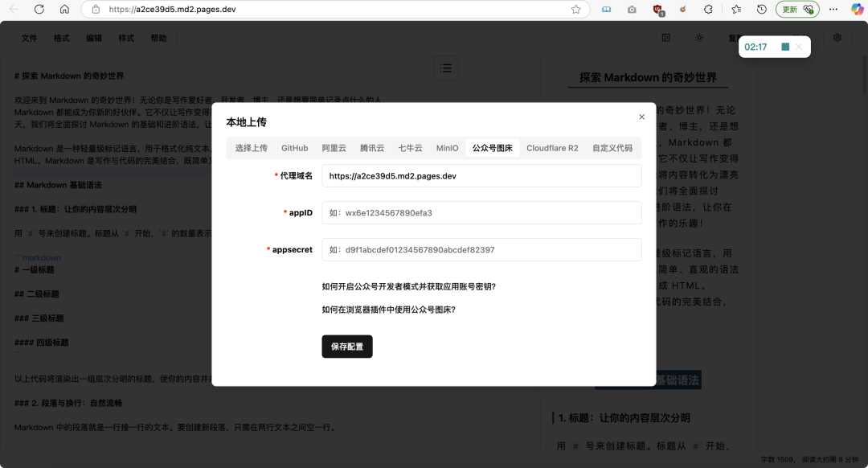The image size is (868, 468).
Task: Click preview heading 1. 标题：让你的内容层次分明
Action: pos(624,418)
